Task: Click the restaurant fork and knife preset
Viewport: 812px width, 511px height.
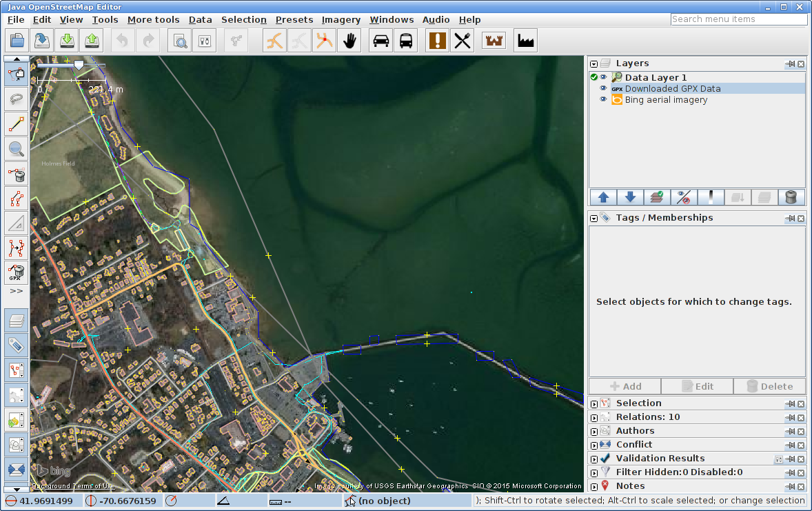Action: (x=463, y=41)
